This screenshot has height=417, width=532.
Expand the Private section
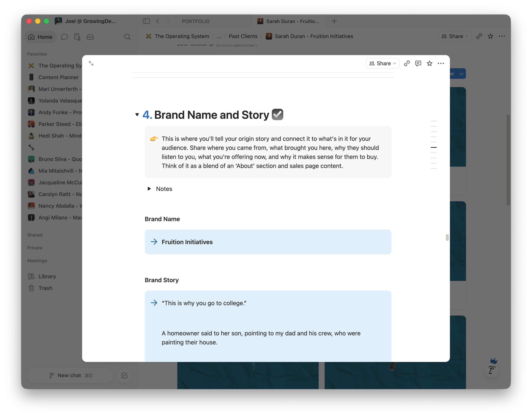pos(35,248)
